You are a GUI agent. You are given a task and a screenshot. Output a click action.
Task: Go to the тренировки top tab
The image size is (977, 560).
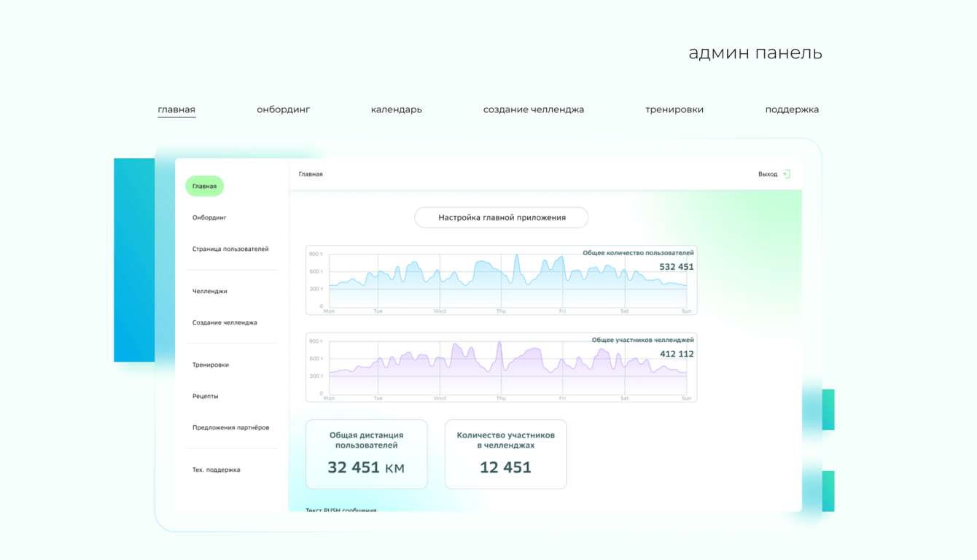tap(674, 109)
